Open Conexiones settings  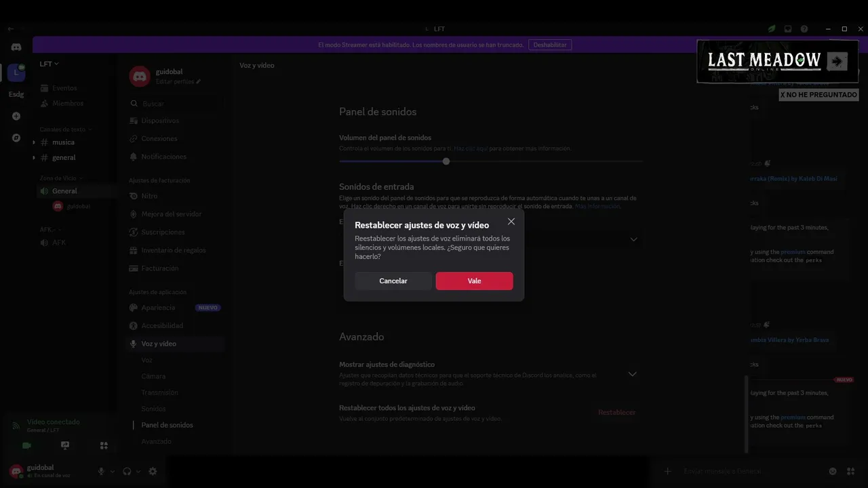(x=159, y=138)
